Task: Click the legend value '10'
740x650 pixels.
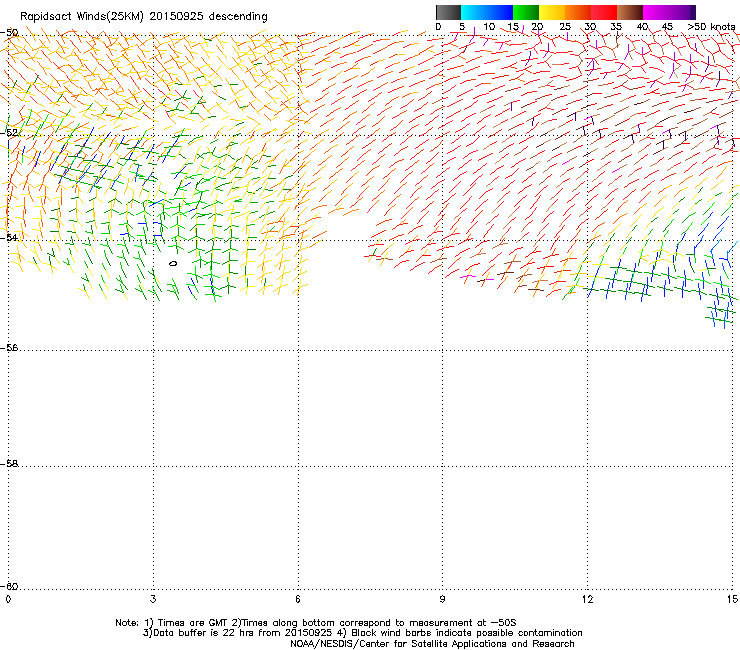Action: [x=489, y=27]
